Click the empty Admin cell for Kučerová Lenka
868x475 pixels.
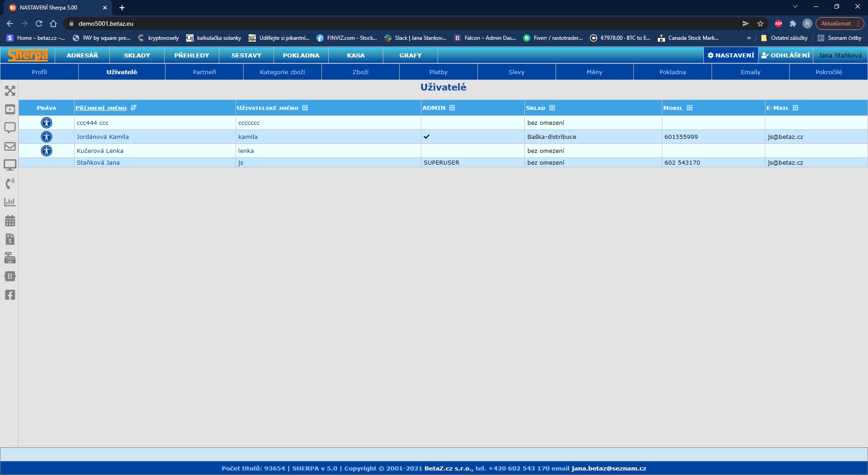[x=472, y=151]
